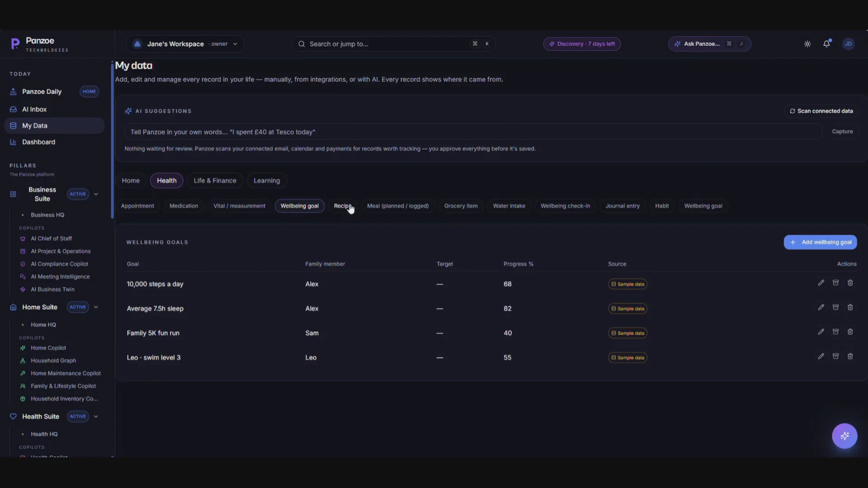Viewport: 868px width, 488px height.
Task: Archive the 10,000 steps a day goal
Action: coord(835,283)
